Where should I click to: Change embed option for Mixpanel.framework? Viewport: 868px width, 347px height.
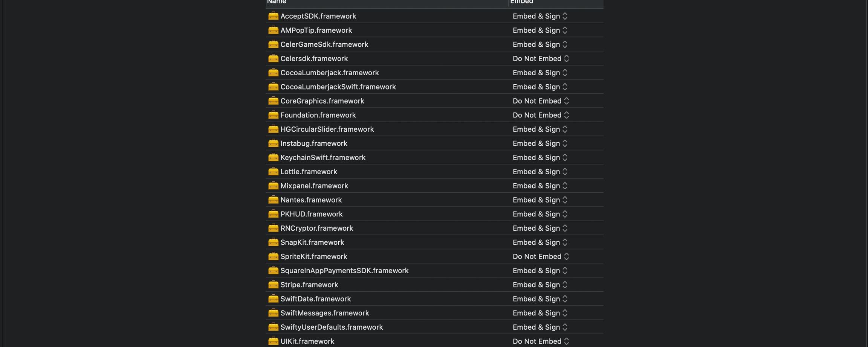[540, 186]
